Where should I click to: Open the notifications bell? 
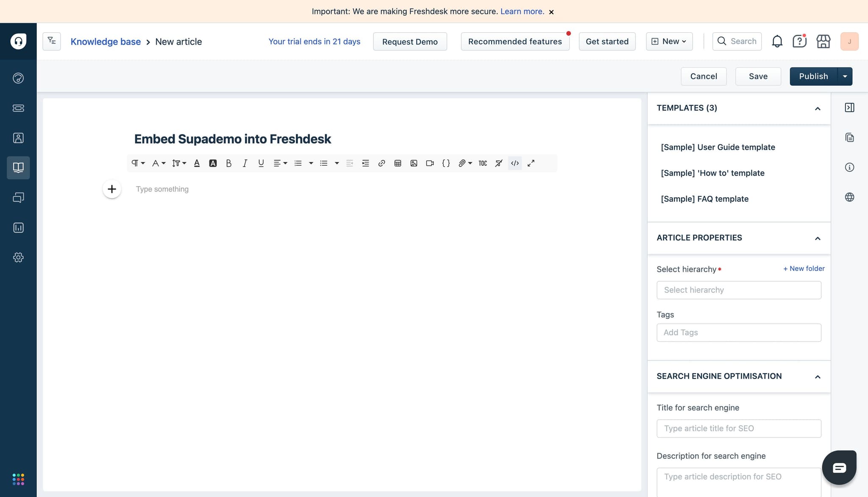[777, 41]
